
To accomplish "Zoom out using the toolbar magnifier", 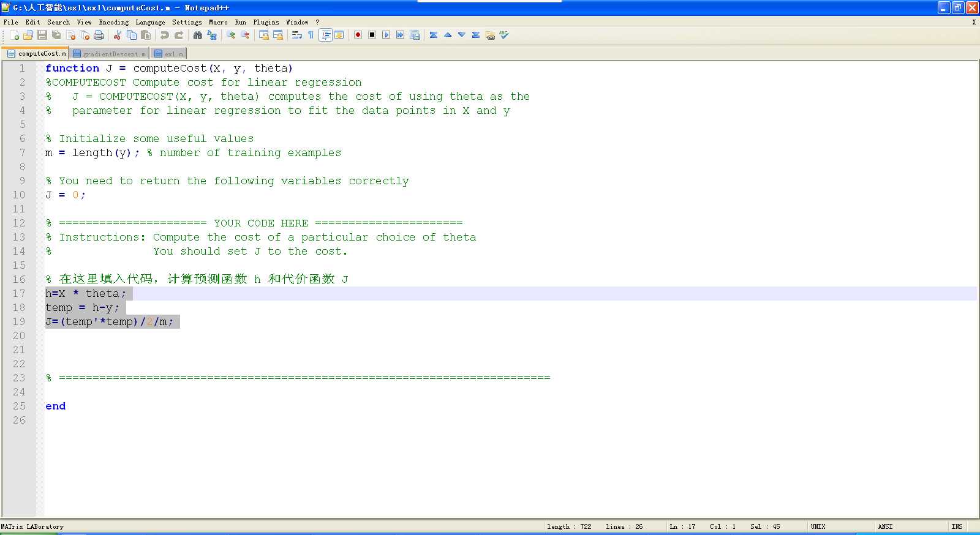I will point(244,36).
